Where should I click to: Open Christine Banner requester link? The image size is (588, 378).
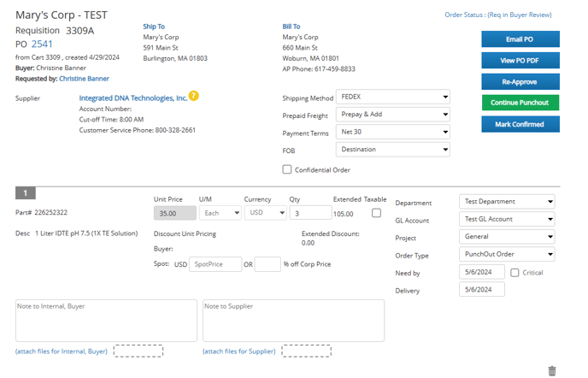point(84,79)
